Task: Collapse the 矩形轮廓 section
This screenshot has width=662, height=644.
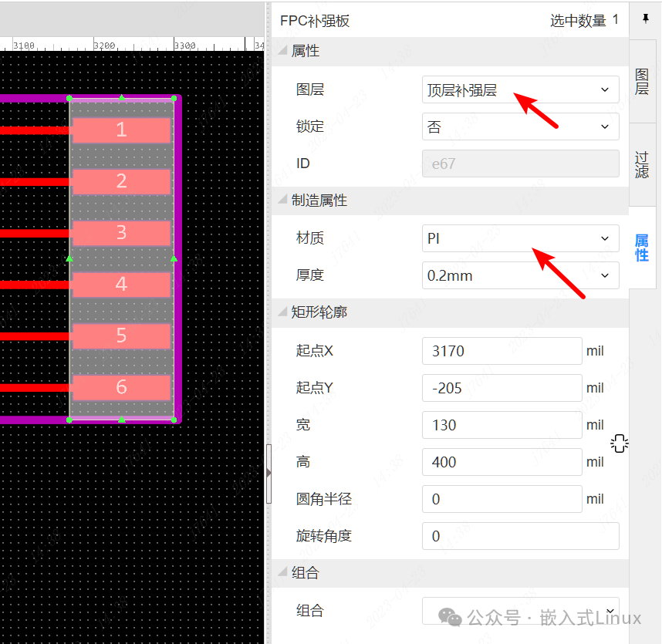Action: [x=282, y=312]
